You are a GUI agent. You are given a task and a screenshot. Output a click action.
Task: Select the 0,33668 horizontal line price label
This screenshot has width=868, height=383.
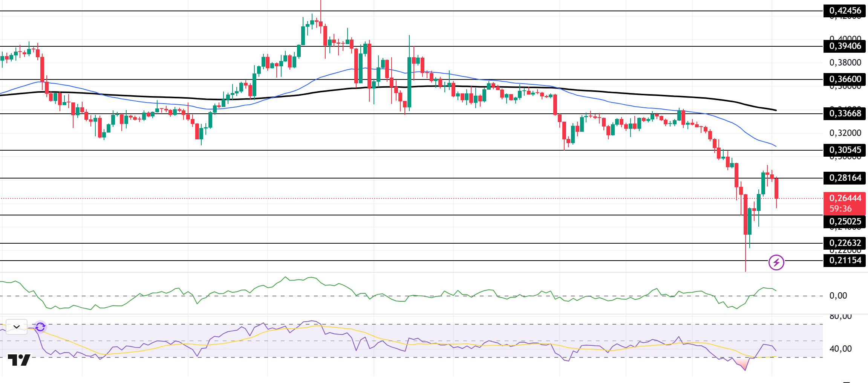845,113
